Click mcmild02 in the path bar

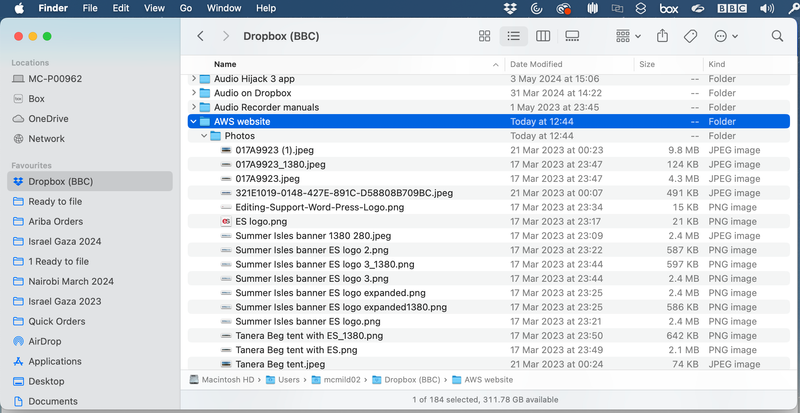(x=336, y=380)
